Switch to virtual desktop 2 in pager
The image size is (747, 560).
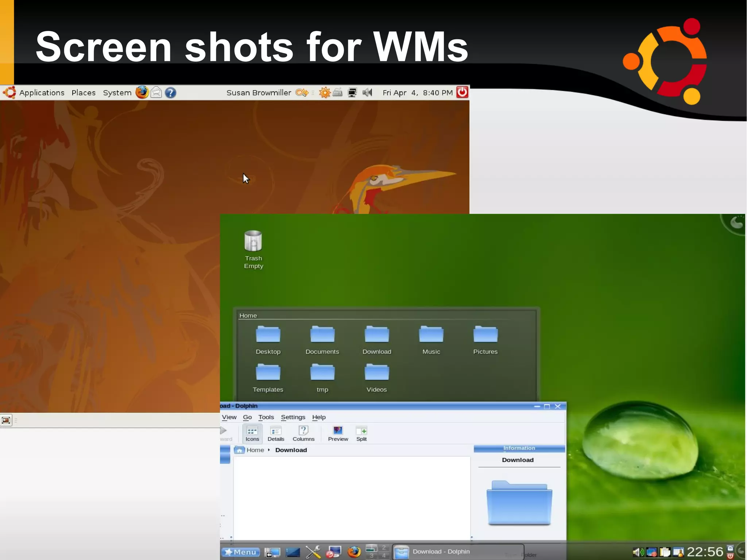[384, 548]
